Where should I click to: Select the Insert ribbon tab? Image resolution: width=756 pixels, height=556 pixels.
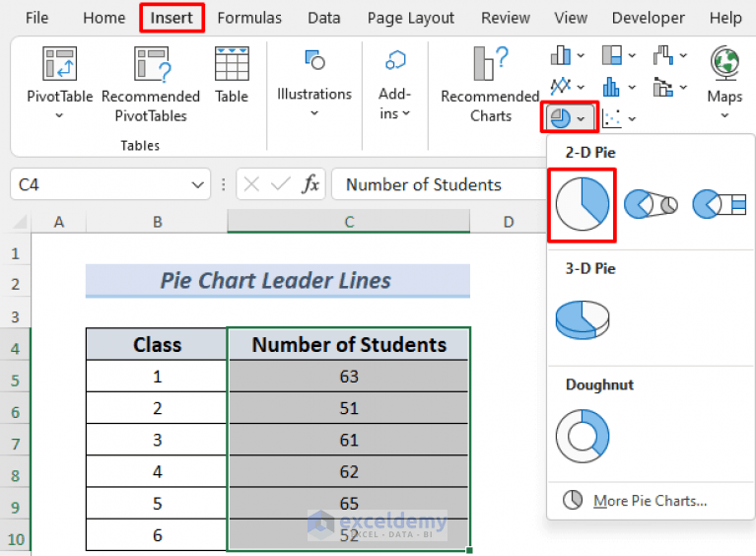172,18
